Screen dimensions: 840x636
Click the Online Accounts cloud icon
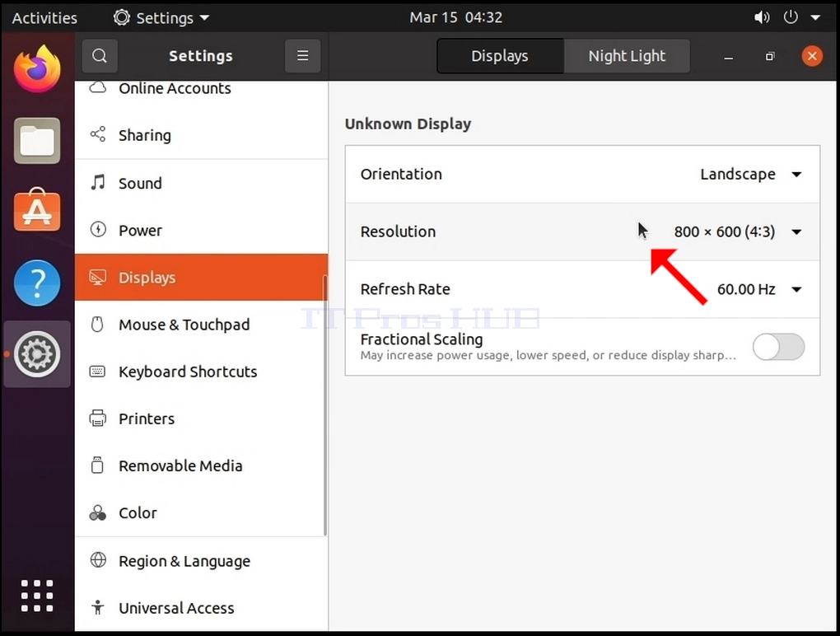pos(97,87)
